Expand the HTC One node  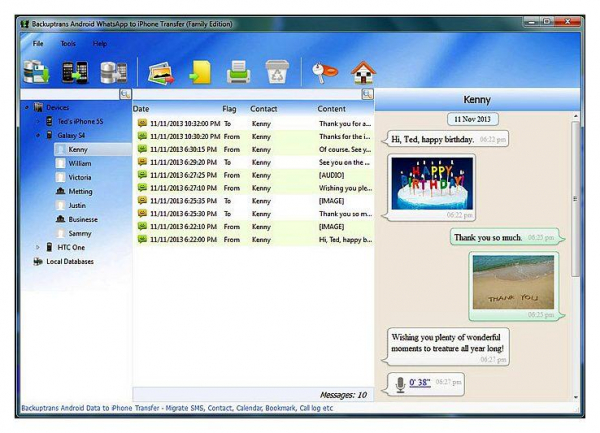[38, 247]
